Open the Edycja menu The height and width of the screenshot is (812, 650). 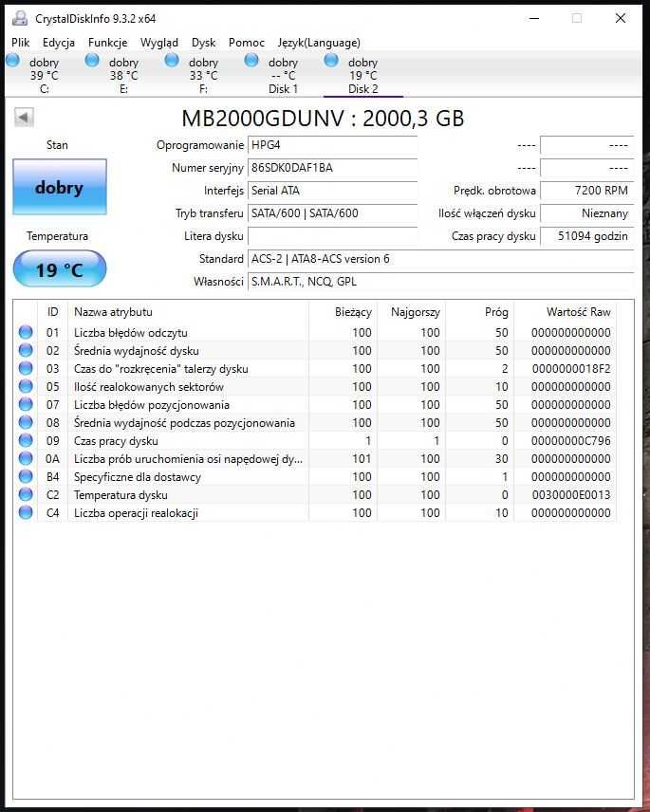pos(59,43)
